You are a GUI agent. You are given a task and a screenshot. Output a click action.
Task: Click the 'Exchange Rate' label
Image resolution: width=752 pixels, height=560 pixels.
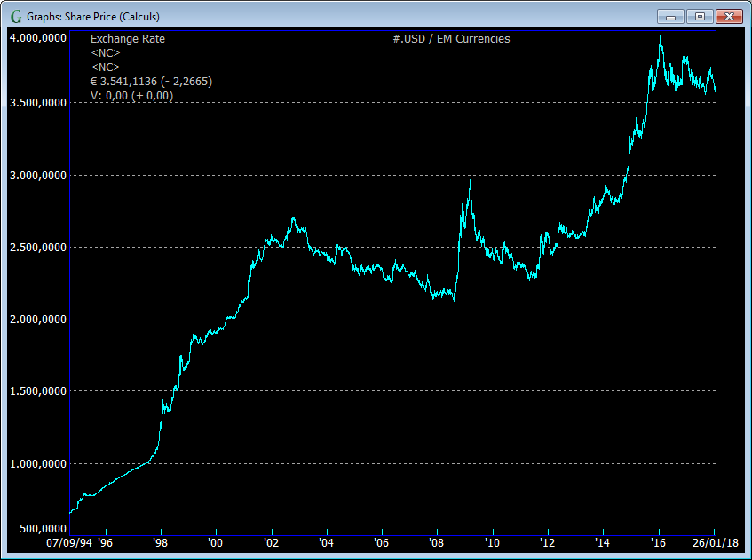click(x=128, y=38)
